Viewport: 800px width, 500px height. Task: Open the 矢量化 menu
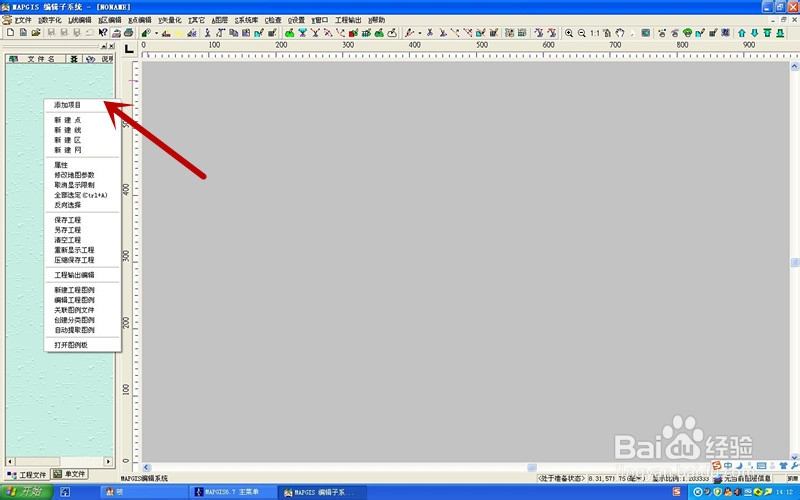(170, 20)
